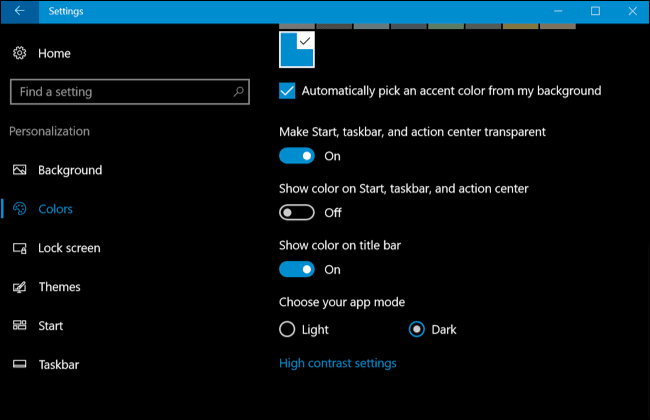Disable Show color on title bar

(297, 269)
